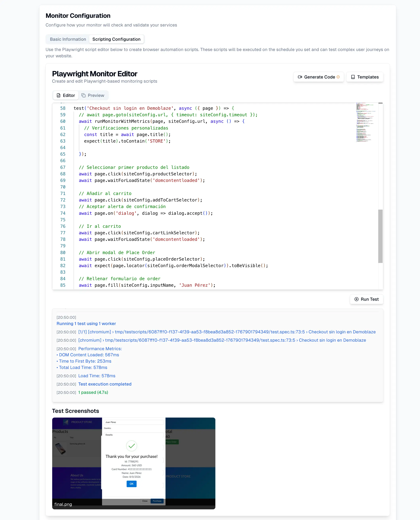Click line number 74 in the gutter
The height and width of the screenshot is (520, 420).
coord(63,213)
